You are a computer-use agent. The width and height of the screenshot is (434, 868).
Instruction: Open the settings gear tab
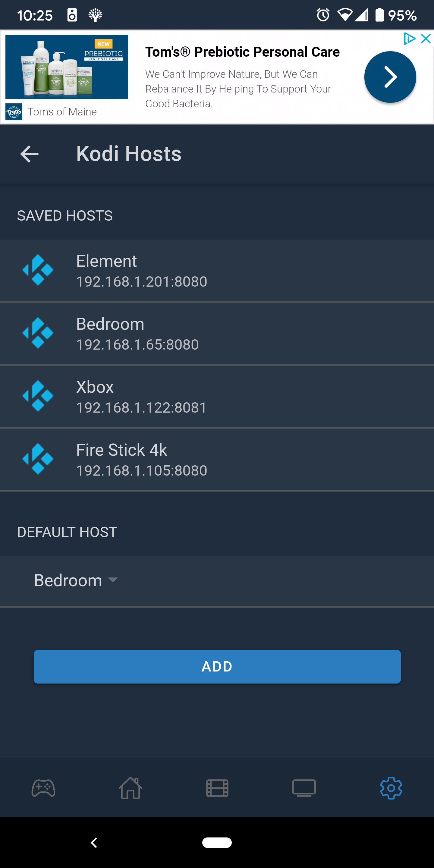coord(391,788)
